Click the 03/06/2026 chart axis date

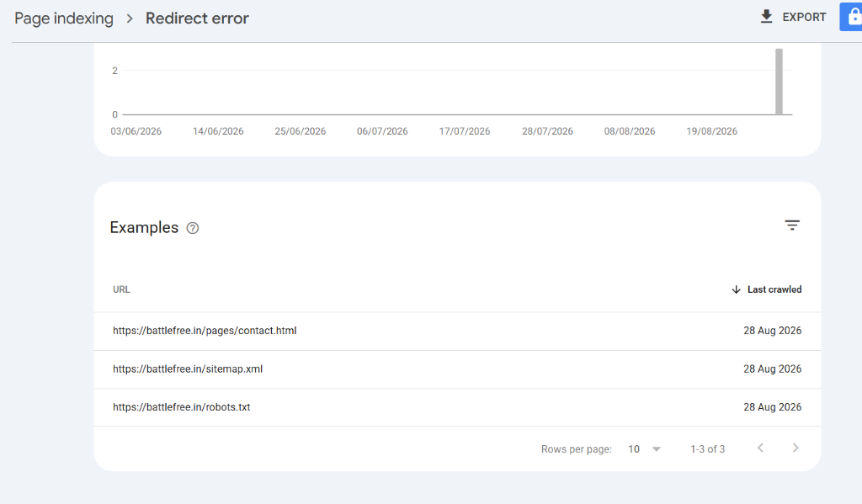tap(136, 131)
